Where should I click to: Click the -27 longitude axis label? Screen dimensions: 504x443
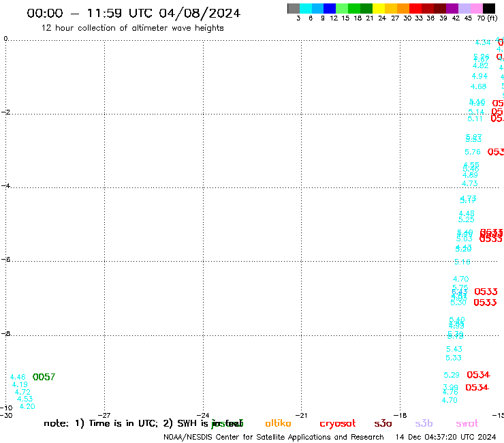104,416
